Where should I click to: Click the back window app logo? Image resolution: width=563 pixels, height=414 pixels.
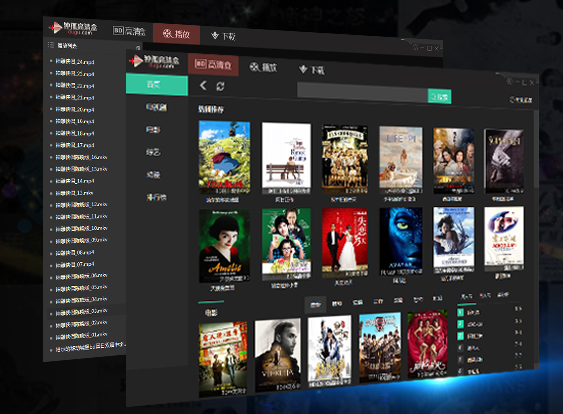[x=73, y=28]
